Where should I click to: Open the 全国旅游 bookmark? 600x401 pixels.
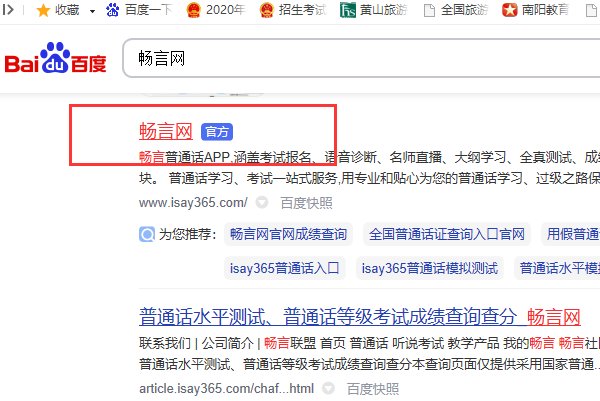(x=456, y=10)
